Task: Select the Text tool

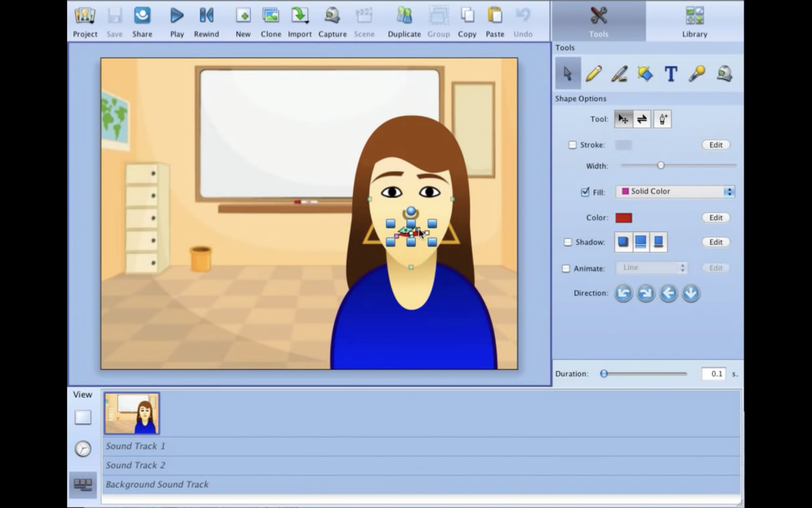Action: pos(670,73)
